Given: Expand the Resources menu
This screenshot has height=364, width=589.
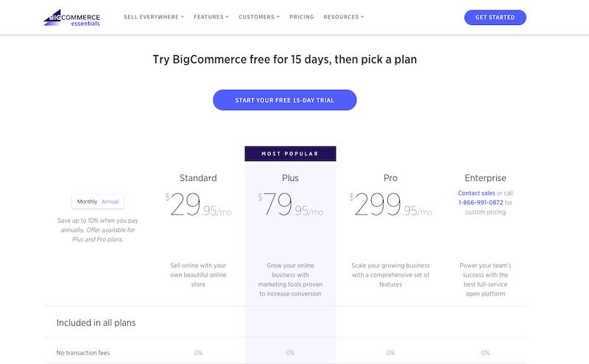Looking at the screenshot, I should pos(344,17).
